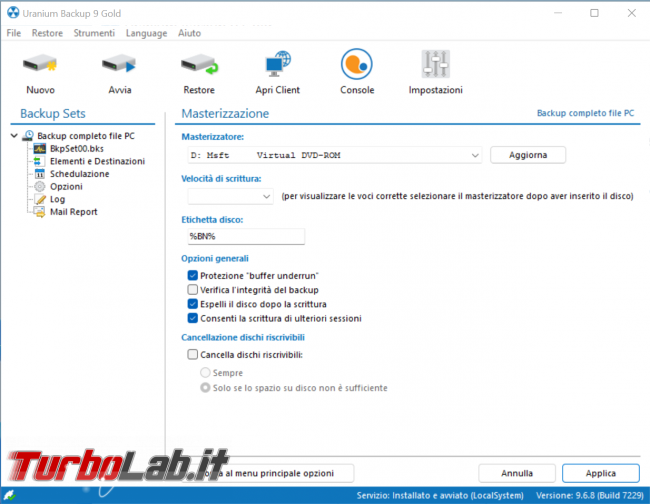Enable Verifica l'integrità del backup checkbox
The height and width of the screenshot is (504, 650).
pyautogui.click(x=192, y=289)
